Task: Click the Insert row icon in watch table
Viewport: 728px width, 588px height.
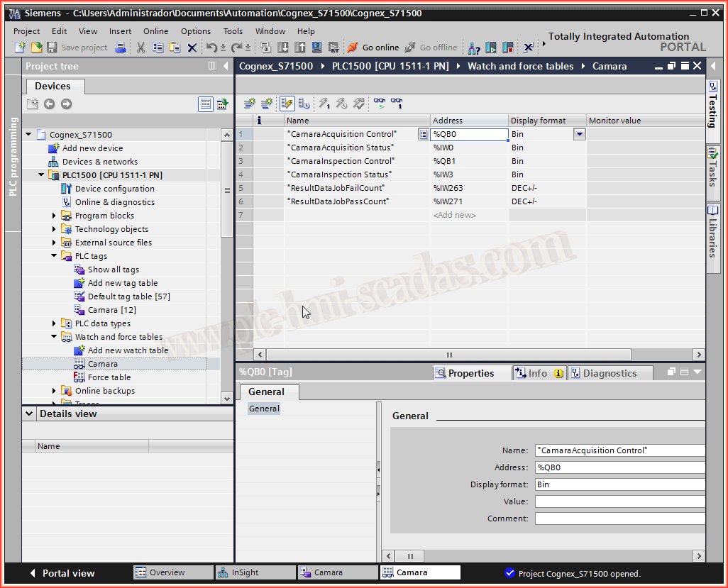Action: [x=249, y=104]
